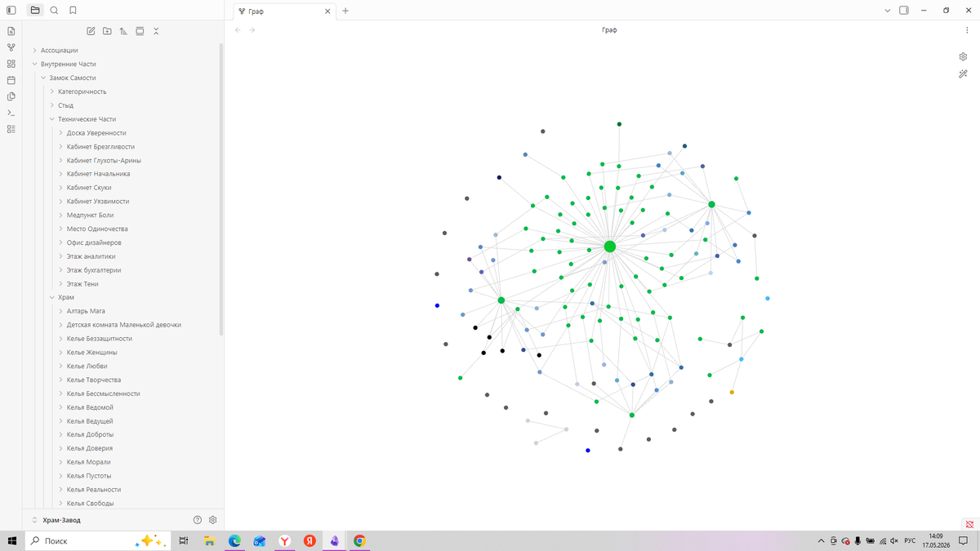Open Task View on taskbar
This screenshot has height=551, width=980.
[184, 540]
